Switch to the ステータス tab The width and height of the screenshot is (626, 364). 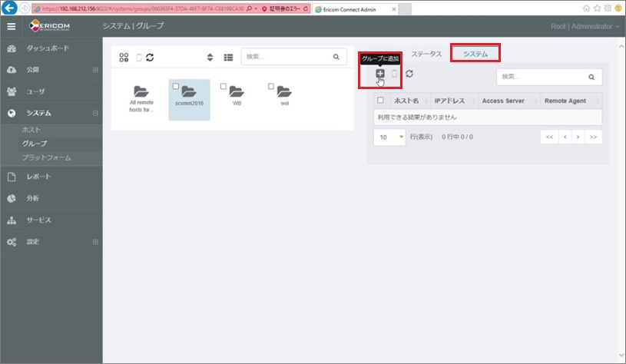[x=426, y=54]
